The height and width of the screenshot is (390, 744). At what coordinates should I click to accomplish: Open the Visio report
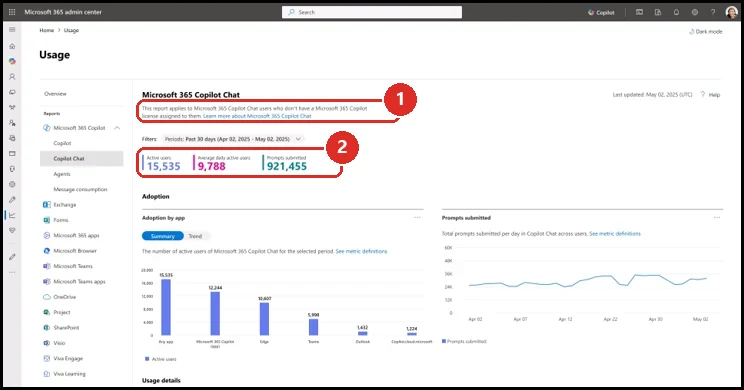(x=54, y=343)
